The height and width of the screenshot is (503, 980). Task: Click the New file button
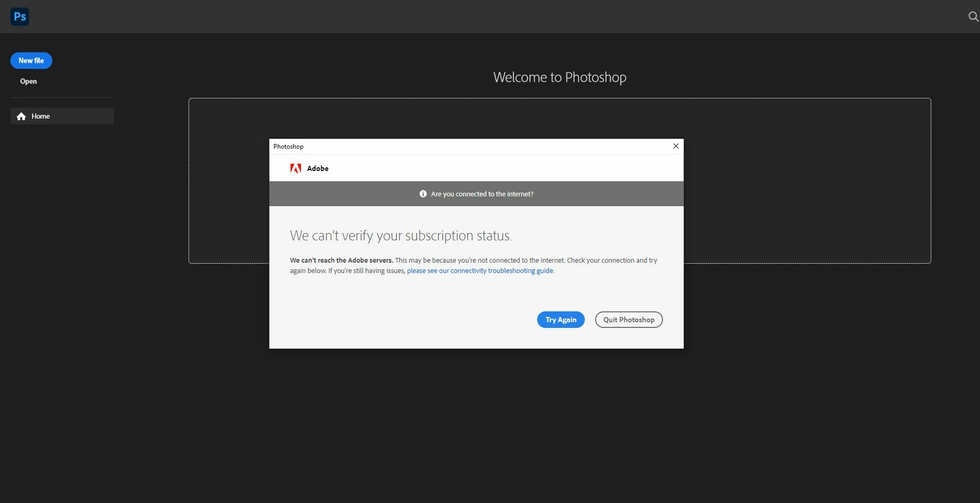pyautogui.click(x=31, y=61)
